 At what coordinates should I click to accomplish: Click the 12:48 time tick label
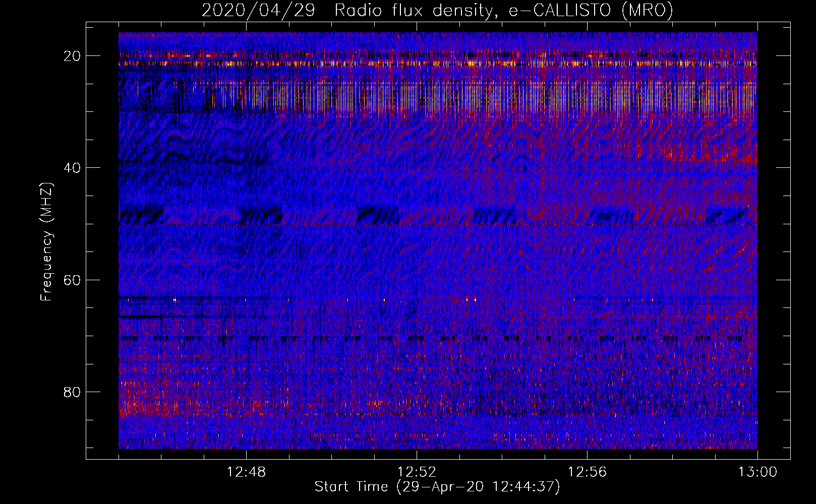[x=247, y=472]
